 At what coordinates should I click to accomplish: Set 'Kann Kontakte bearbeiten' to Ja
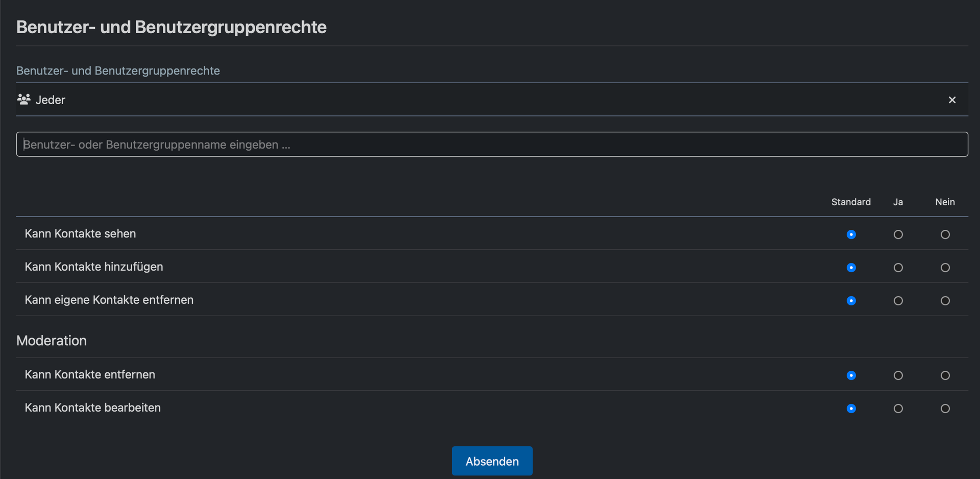pyautogui.click(x=898, y=409)
